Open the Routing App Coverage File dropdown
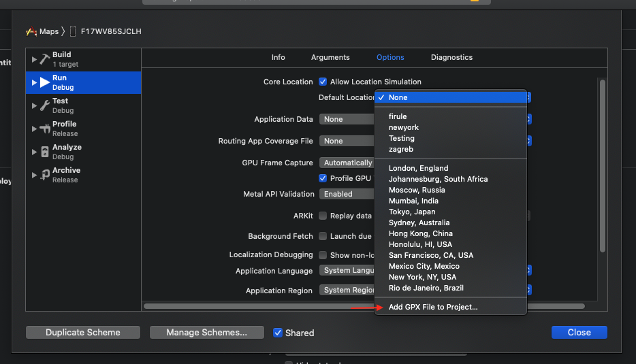The height and width of the screenshot is (364, 636). click(x=347, y=141)
